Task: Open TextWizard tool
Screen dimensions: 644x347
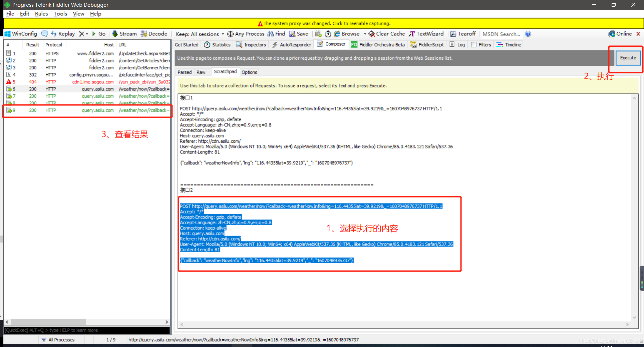Action: [426, 34]
